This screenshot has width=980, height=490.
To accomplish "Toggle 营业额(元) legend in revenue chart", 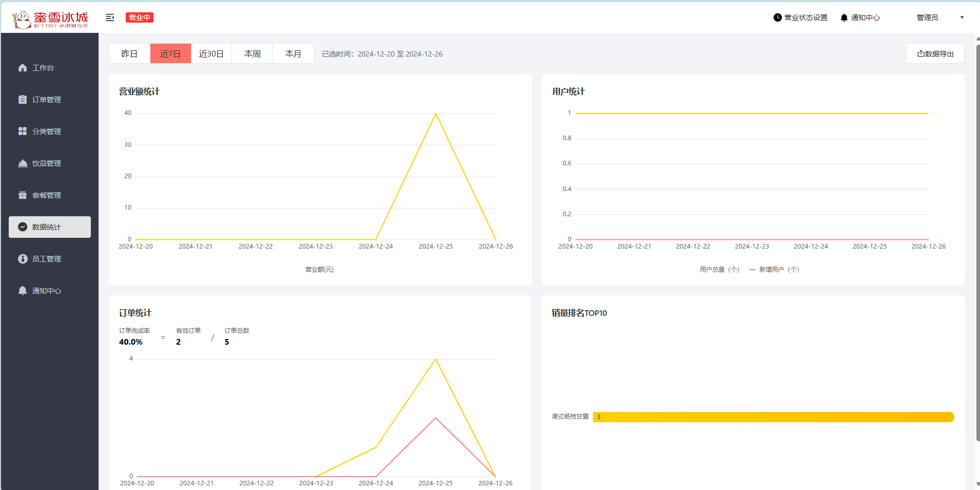I will (319, 270).
